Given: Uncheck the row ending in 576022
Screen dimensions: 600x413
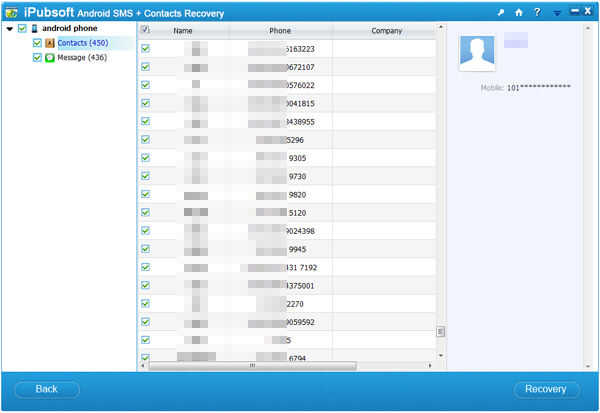Looking at the screenshot, I should [x=145, y=85].
